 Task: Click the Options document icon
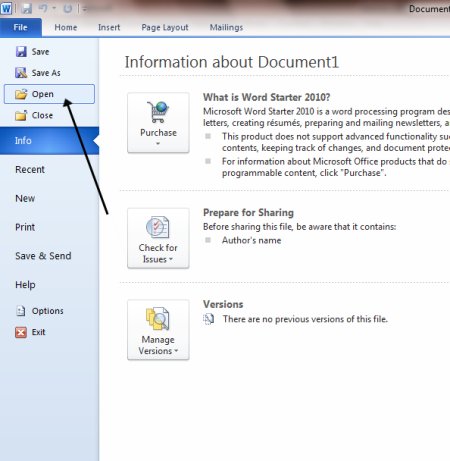pyautogui.click(x=21, y=311)
